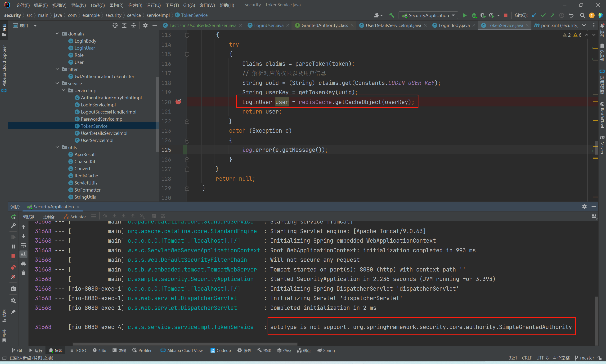Viewport: 606px width, 364px height.
Task: Click the console horizontal scrollbar
Action: tap(185, 344)
